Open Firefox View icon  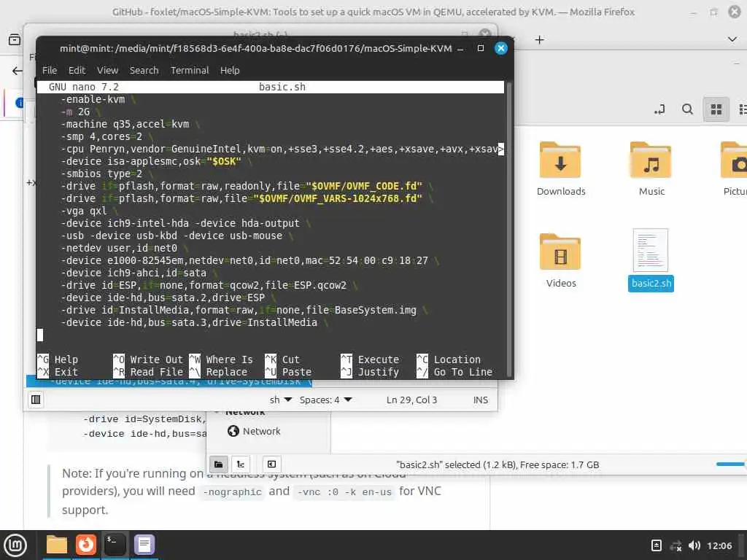(15, 39)
